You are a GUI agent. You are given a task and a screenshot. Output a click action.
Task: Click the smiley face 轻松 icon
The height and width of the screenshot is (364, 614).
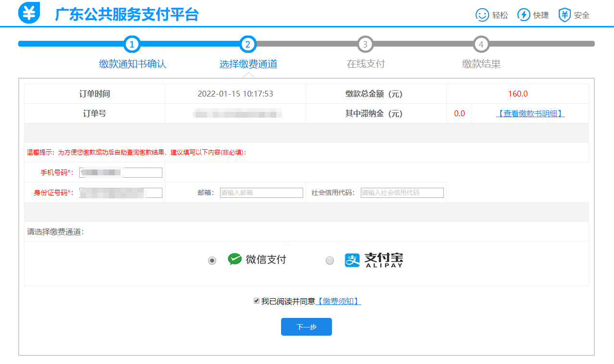(x=482, y=15)
